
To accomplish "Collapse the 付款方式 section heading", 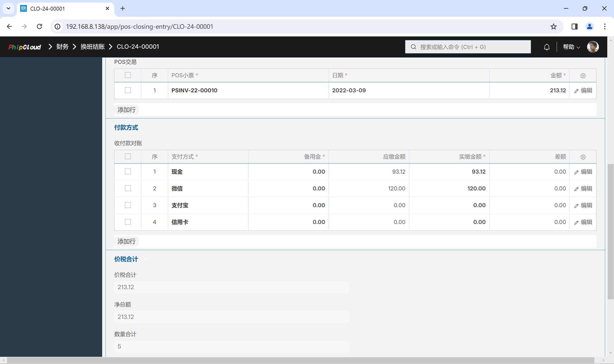I will (x=126, y=128).
